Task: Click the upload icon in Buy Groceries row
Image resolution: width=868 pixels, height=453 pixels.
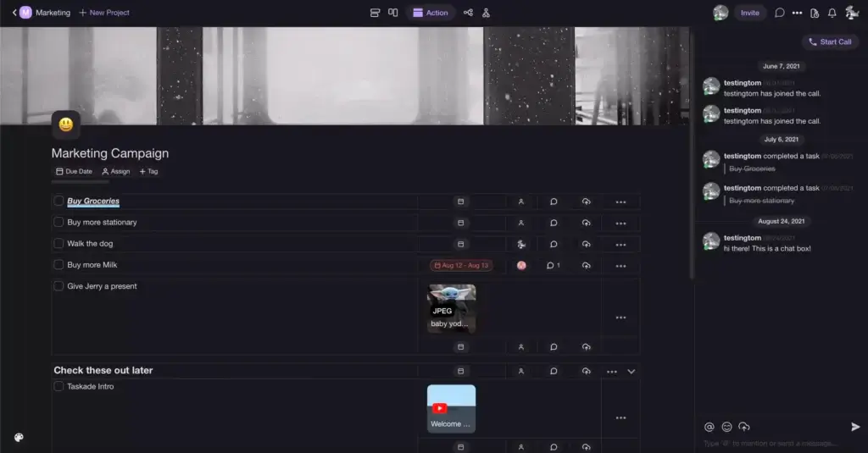Action: [x=586, y=202]
